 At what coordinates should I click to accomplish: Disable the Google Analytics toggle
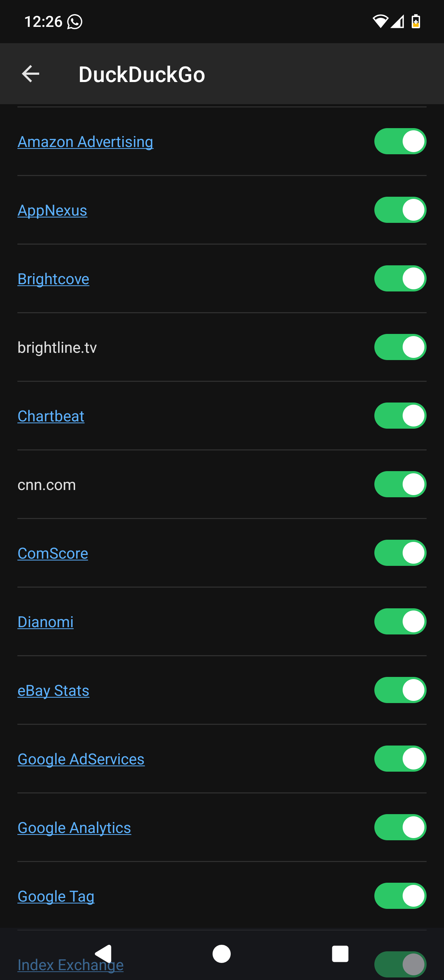click(400, 828)
